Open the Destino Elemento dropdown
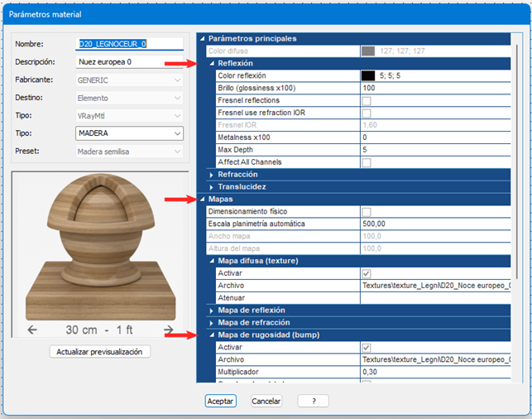Viewport: 532px width, 419px height. tap(129, 99)
